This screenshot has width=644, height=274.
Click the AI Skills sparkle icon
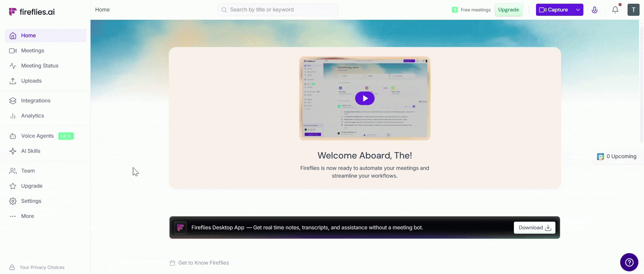pyautogui.click(x=13, y=151)
